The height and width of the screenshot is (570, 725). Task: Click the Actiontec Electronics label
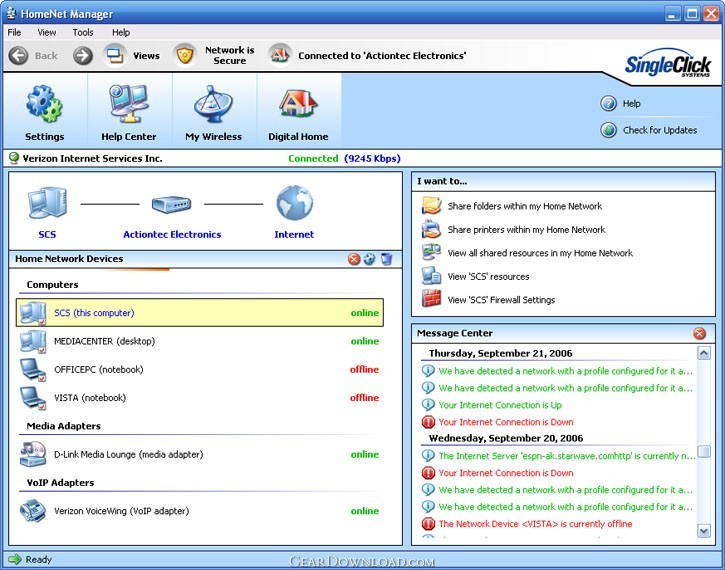coord(172,234)
